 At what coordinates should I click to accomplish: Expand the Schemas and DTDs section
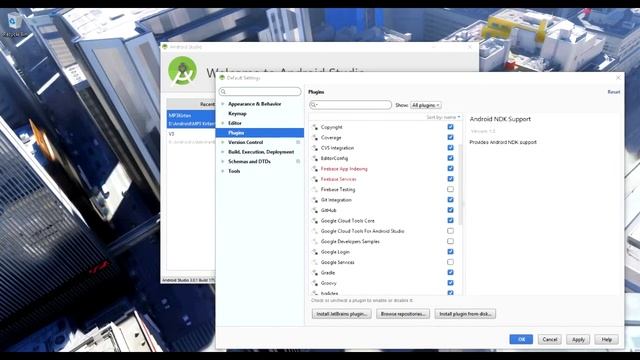click(222, 162)
